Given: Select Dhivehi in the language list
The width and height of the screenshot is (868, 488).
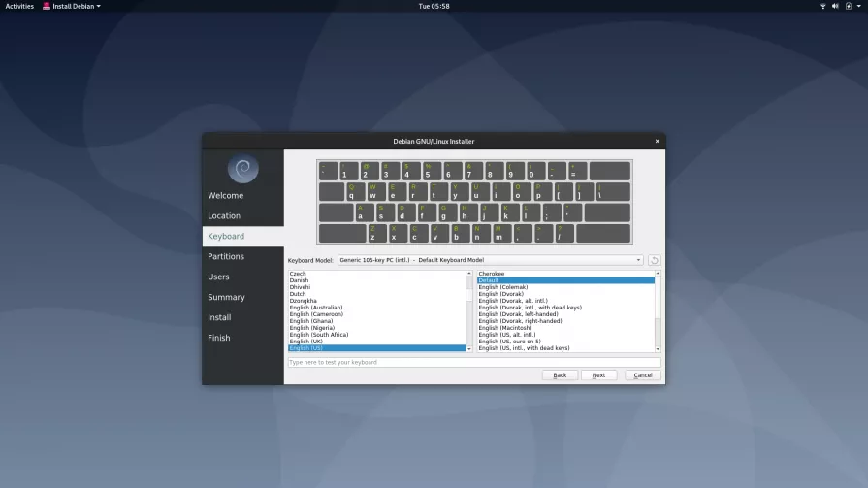Looking at the screenshot, I should [377, 287].
